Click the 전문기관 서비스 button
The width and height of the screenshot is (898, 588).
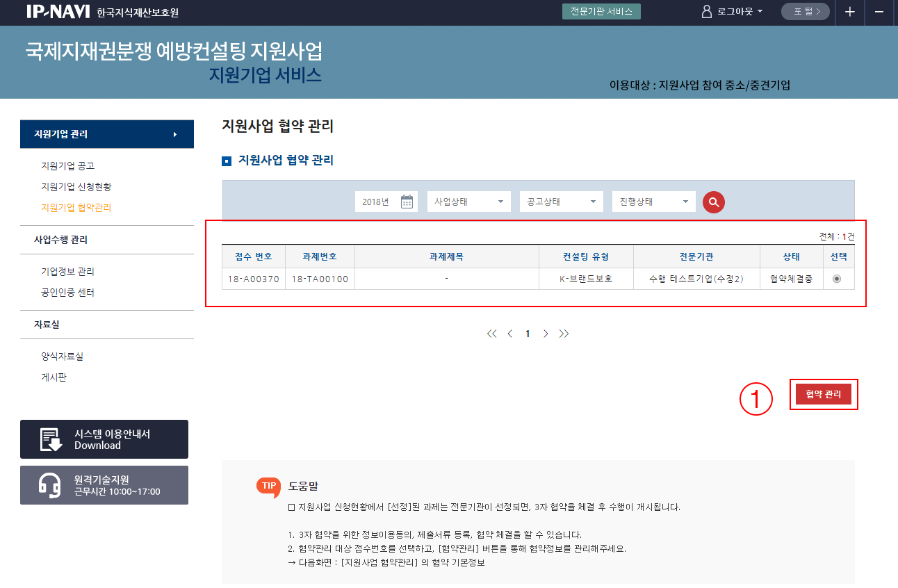[601, 12]
